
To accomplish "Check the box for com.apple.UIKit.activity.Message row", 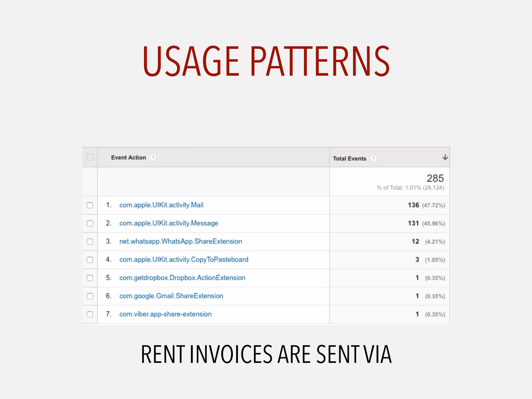I will [x=90, y=223].
